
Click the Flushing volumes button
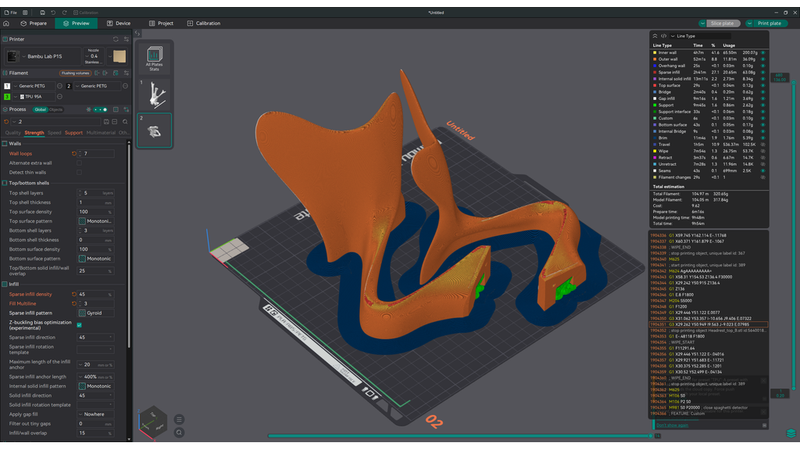(75, 73)
